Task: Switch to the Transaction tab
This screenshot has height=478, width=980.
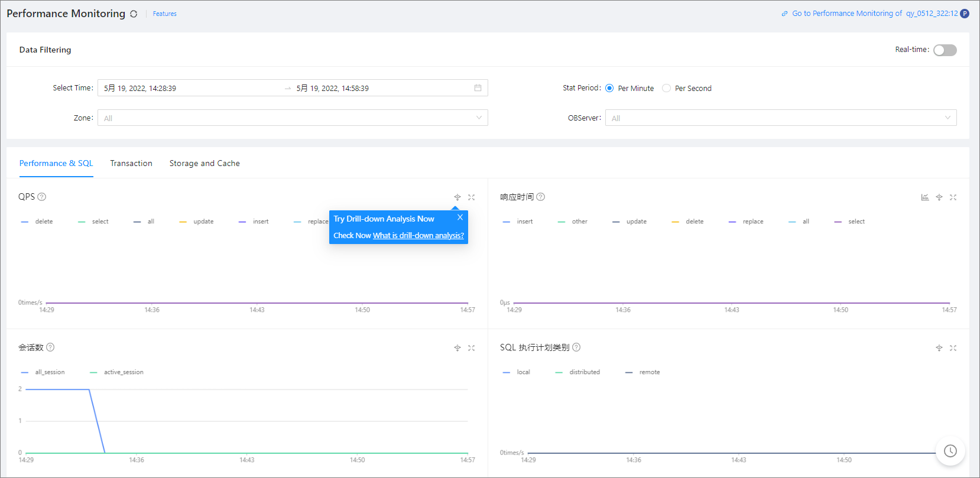Action: [131, 163]
